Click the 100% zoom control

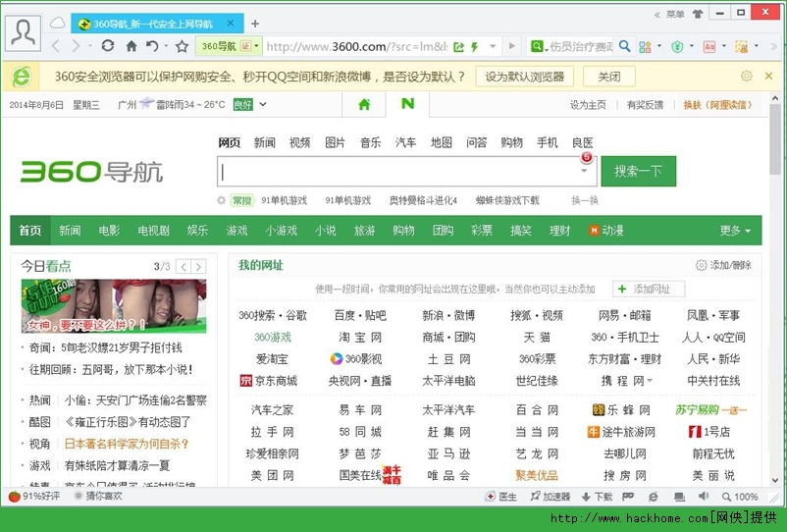coord(740,497)
